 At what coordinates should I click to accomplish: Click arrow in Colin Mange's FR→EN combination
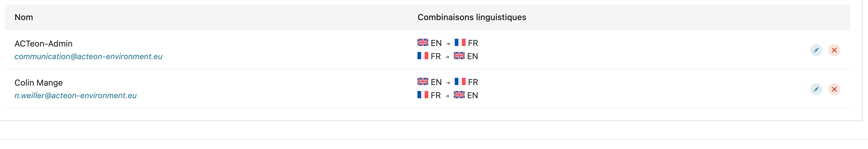coord(447,96)
